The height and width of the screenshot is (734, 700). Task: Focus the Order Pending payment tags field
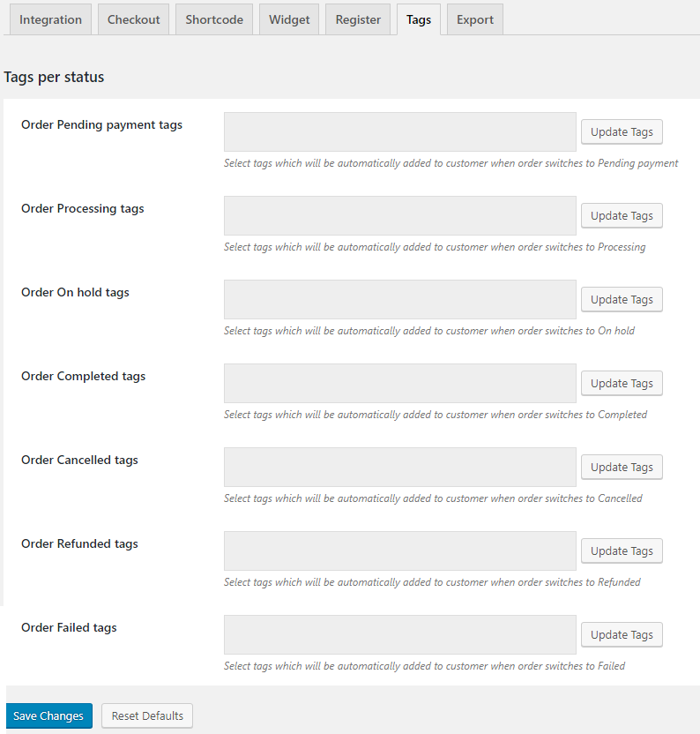[399, 132]
